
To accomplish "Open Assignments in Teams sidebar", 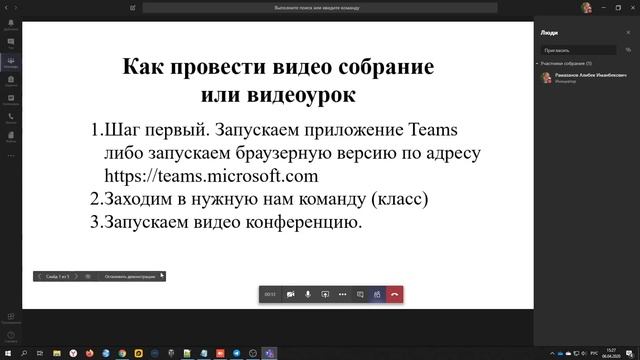I will coord(11,81).
